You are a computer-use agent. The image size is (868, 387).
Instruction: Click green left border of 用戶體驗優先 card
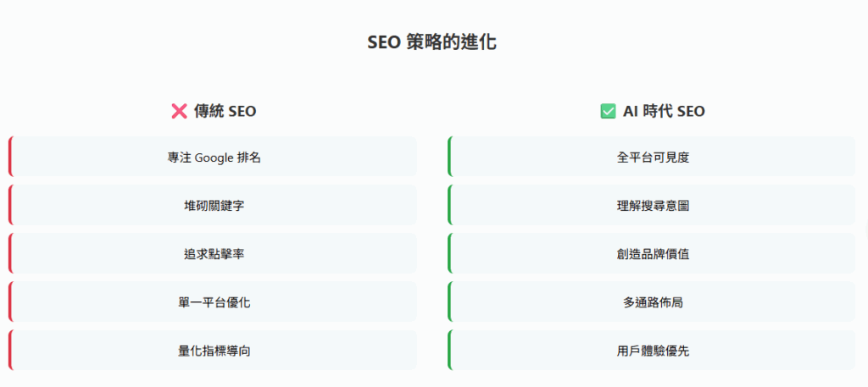coord(449,350)
